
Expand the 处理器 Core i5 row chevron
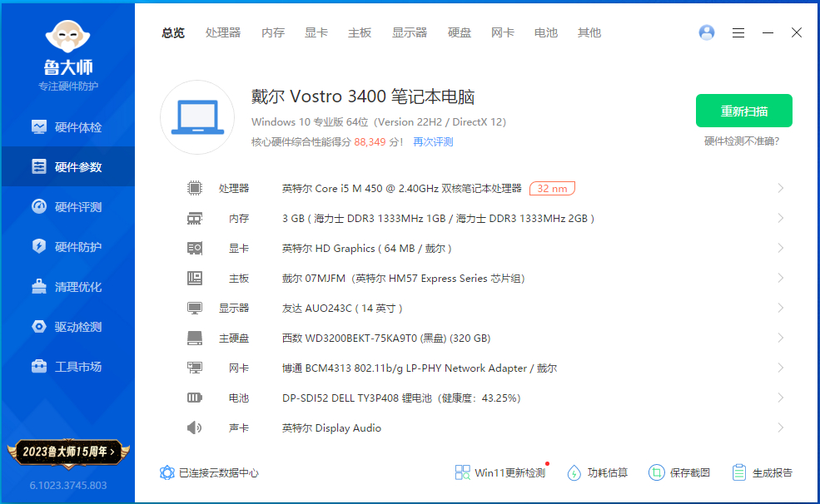click(x=780, y=188)
